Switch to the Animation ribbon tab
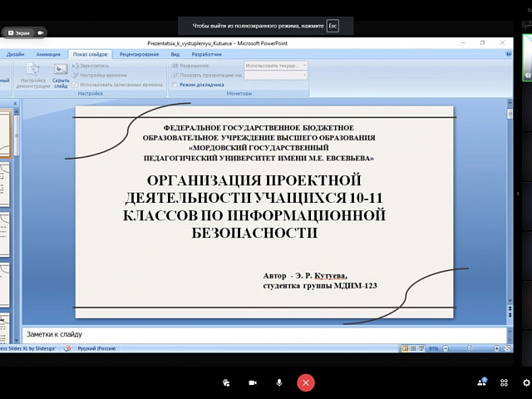The image size is (532, 399). tap(48, 54)
